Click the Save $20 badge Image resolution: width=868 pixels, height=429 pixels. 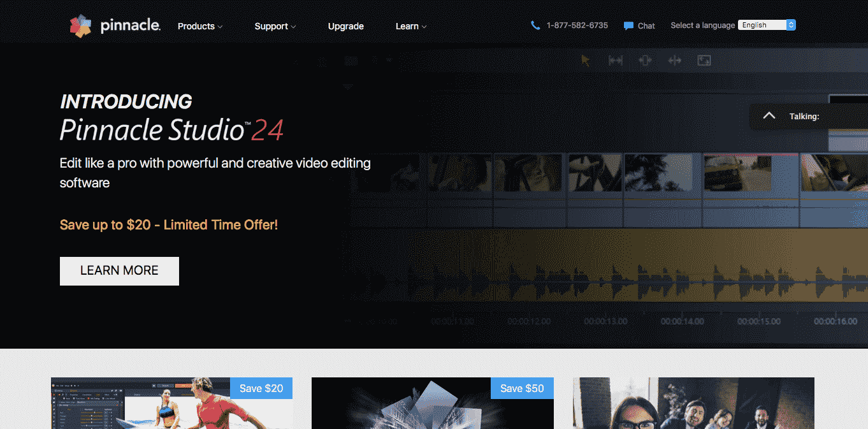[x=261, y=388]
